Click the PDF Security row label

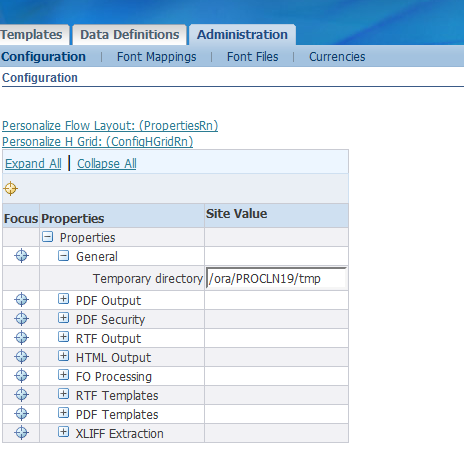tap(110, 320)
